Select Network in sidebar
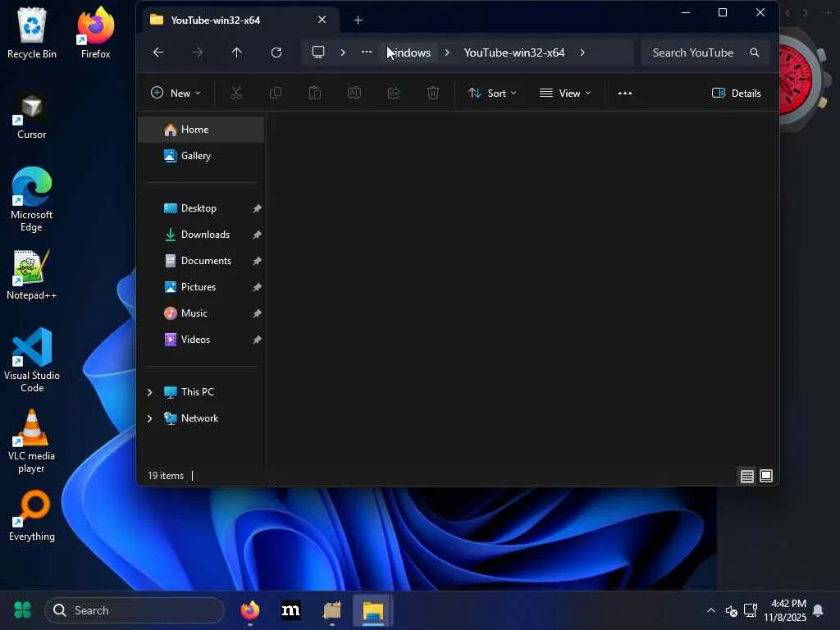The image size is (840, 630). (199, 418)
